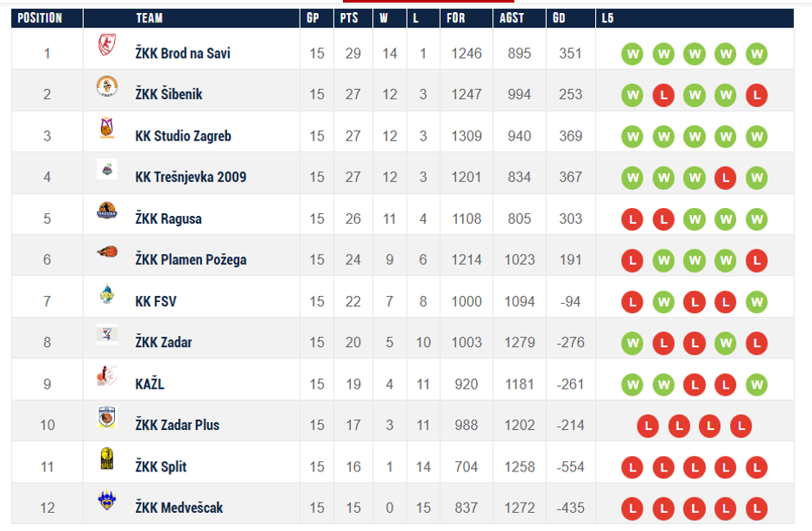812x531 pixels.
Task: Sort standings by PTS column header
Action: (349, 18)
